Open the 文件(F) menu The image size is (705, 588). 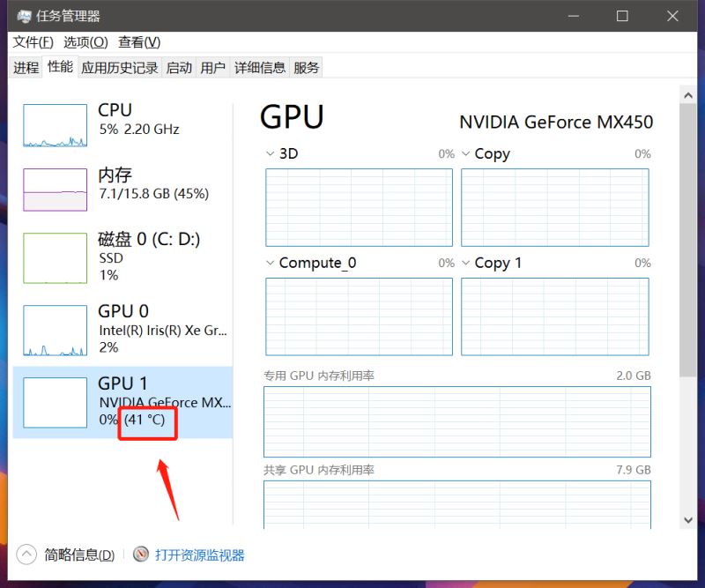click(x=33, y=42)
